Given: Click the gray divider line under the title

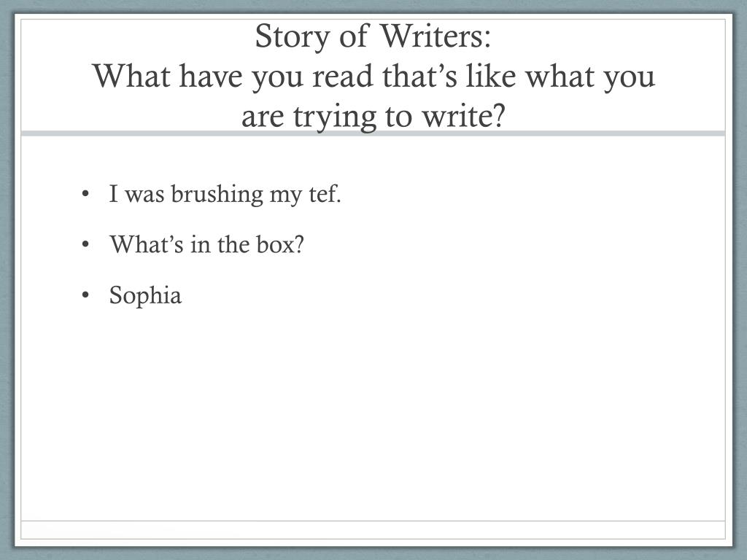Looking at the screenshot, I should pyautogui.click(x=373, y=133).
